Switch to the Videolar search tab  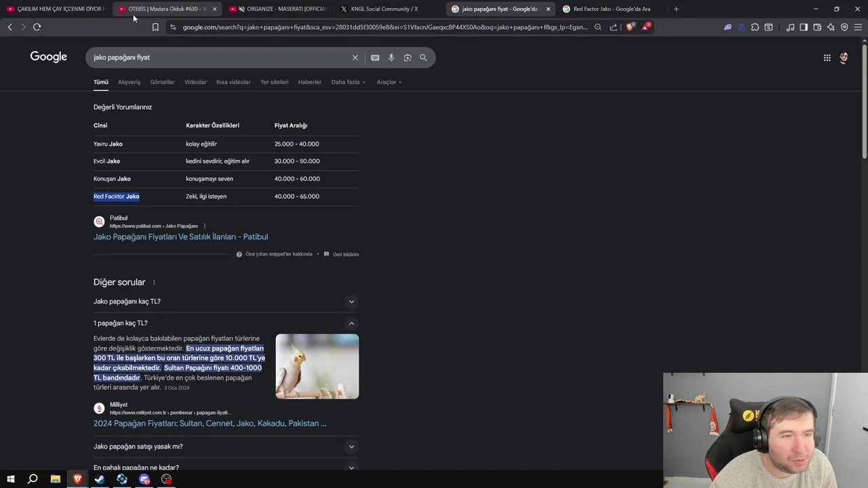(x=195, y=82)
